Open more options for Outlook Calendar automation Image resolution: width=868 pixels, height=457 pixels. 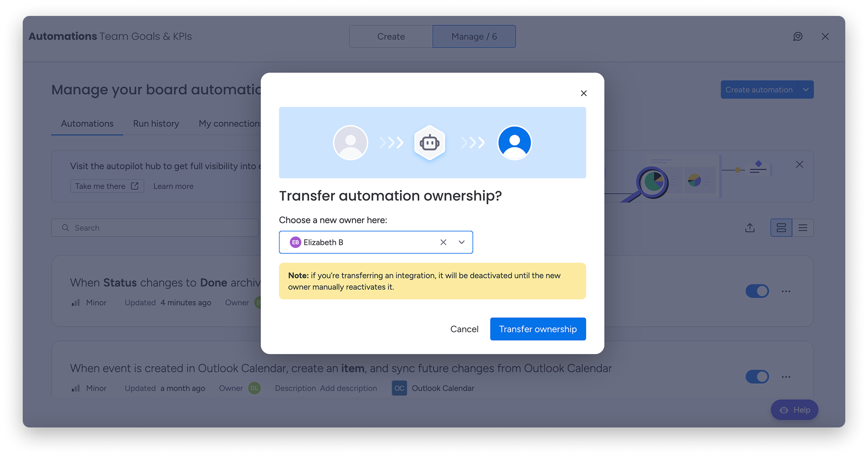(x=786, y=377)
